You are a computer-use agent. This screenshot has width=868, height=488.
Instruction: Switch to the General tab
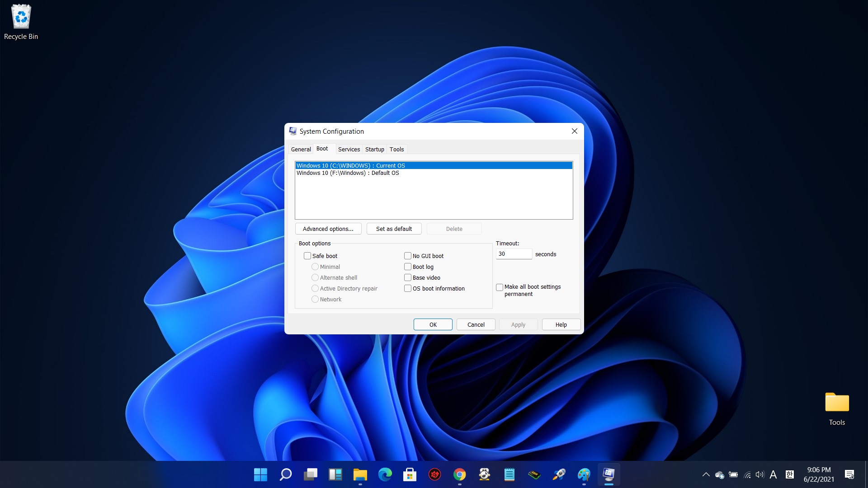[301, 150]
